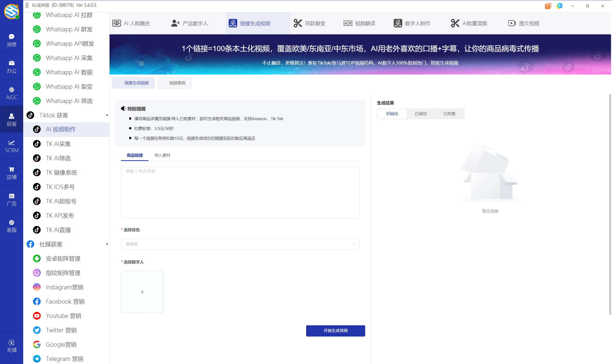The width and height of the screenshot is (612, 364).
Task: Open the 消息 messages sidebar icon
Action: point(11,40)
